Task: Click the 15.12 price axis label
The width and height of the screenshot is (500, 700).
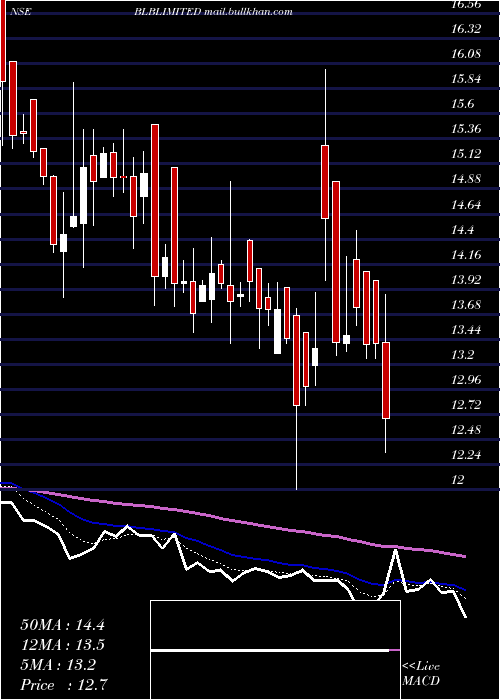Action: 467,154
